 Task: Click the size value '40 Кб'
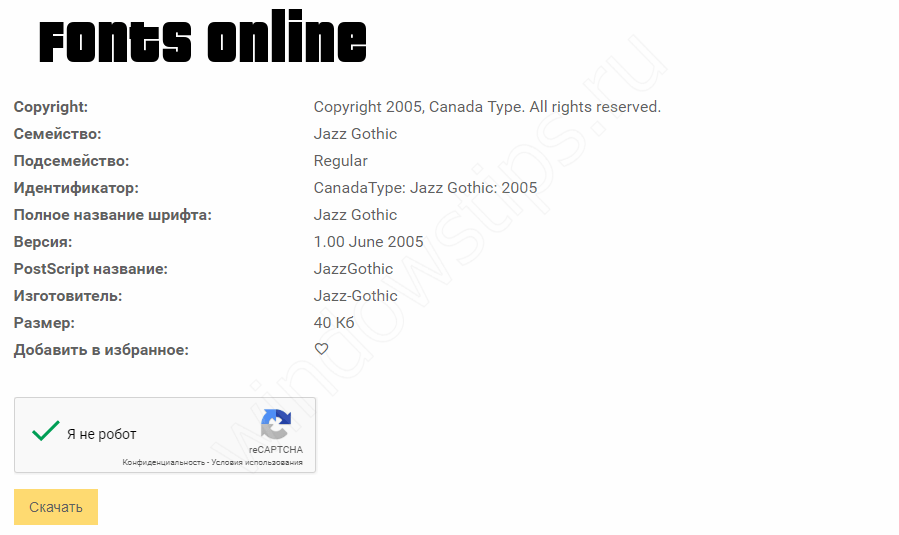pyautogui.click(x=334, y=322)
